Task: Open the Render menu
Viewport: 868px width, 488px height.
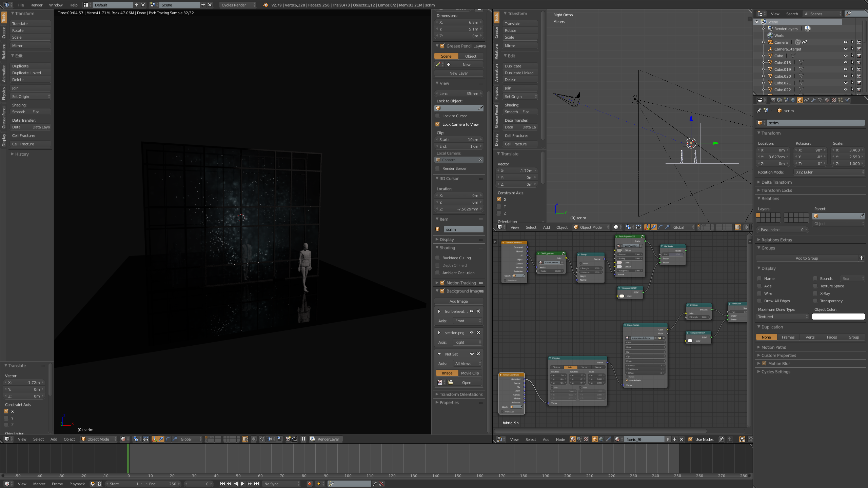Action: pyautogui.click(x=36, y=5)
